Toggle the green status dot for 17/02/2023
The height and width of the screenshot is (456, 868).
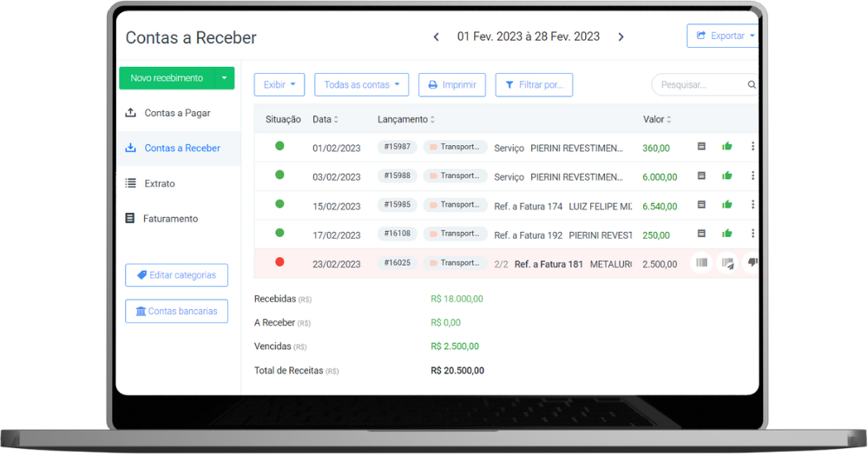point(279,233)
